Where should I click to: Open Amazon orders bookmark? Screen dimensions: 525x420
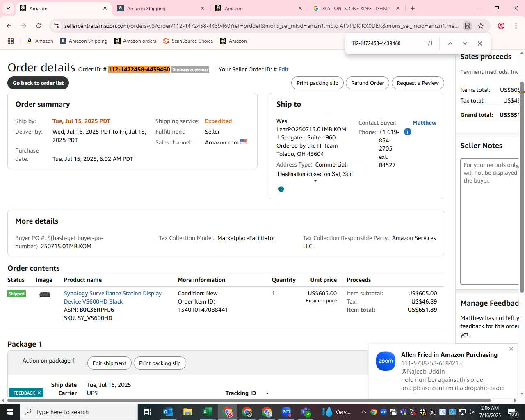[135, 41]
